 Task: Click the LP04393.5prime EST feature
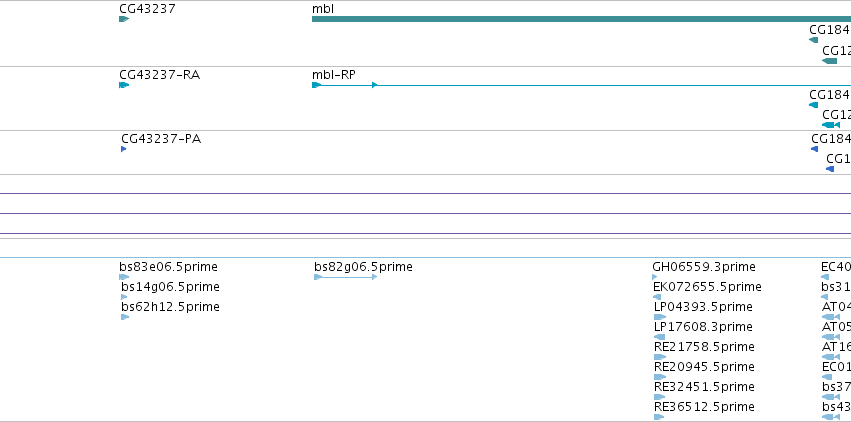point(660,317)
